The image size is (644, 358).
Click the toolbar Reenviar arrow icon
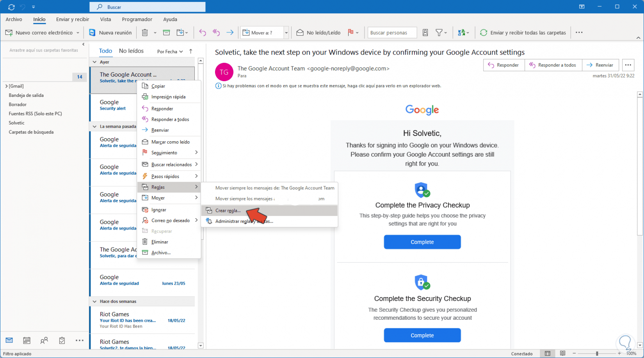click(230, 33)
